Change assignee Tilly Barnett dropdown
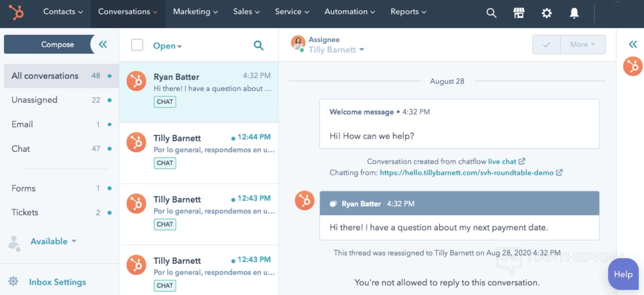 (337, 50)
